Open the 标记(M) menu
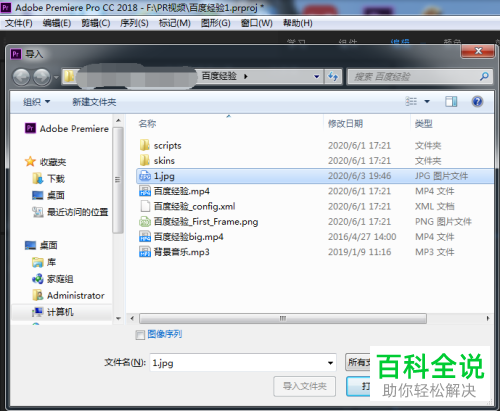The width and height of the screenshot is (500, 411). tap(175, 23)
